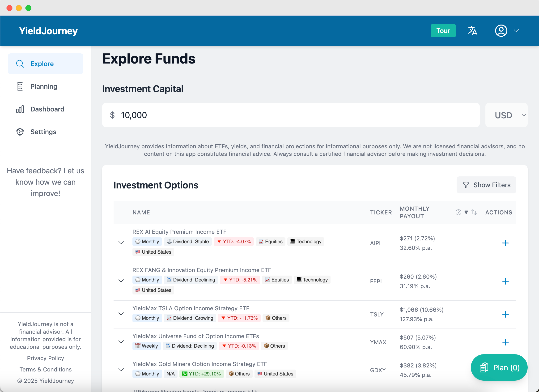This screenshot has width=539, height=392.
Task: Add YMAX fund with plus icon
Action: coord(505,342)
